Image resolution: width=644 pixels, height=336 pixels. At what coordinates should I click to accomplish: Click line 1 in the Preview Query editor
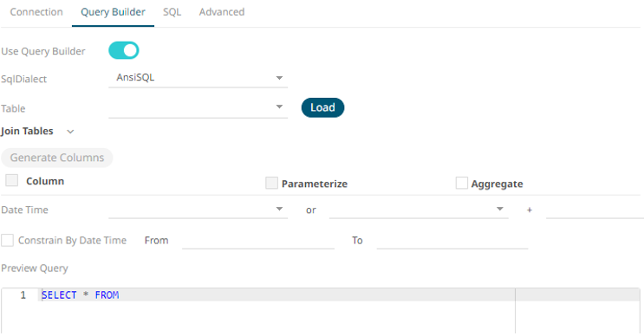278,295
